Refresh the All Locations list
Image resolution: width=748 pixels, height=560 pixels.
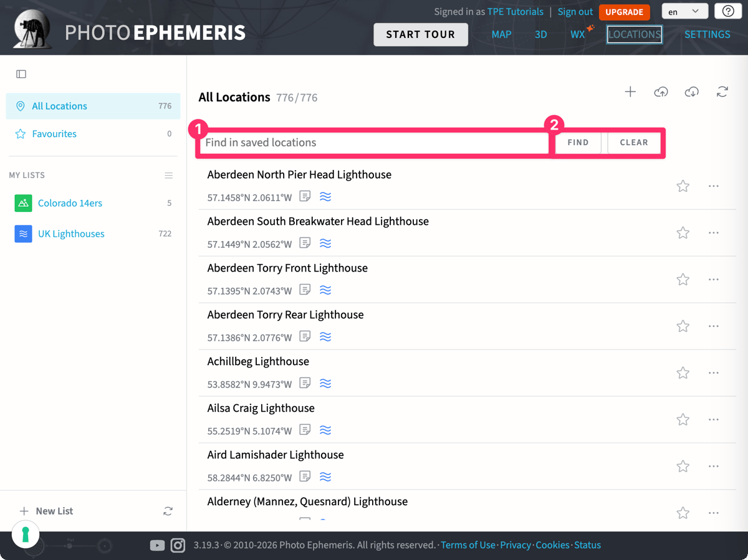tap(722, 92)
